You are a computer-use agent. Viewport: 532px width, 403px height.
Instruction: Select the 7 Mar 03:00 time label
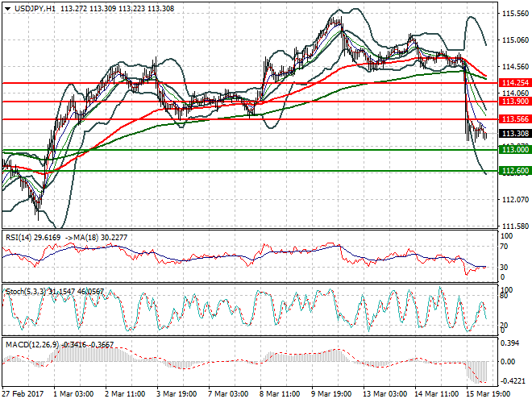pyautogui.click(x=228, y=394)
